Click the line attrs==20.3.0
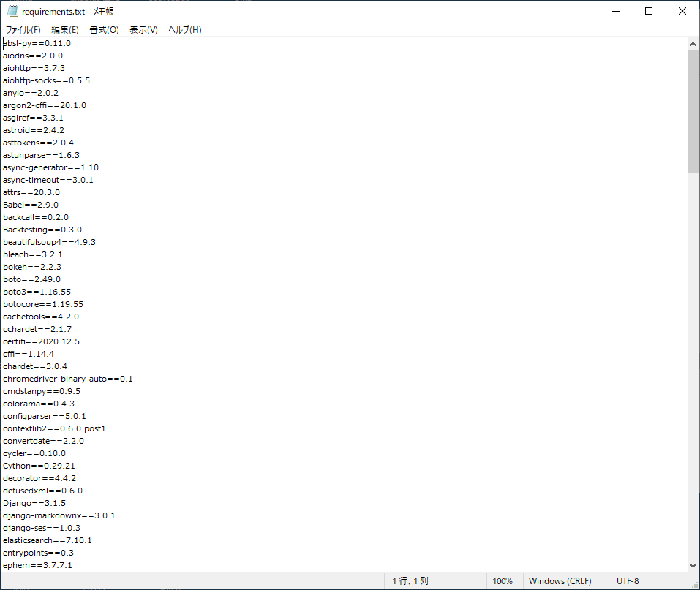The image size is (700, 590). [31, 192]
